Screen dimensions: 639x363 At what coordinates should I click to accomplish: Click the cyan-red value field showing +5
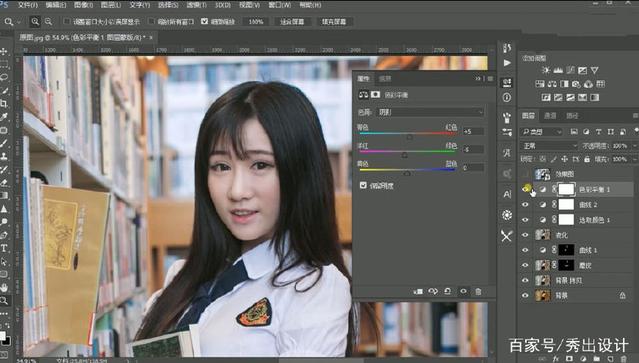point(473,131)
